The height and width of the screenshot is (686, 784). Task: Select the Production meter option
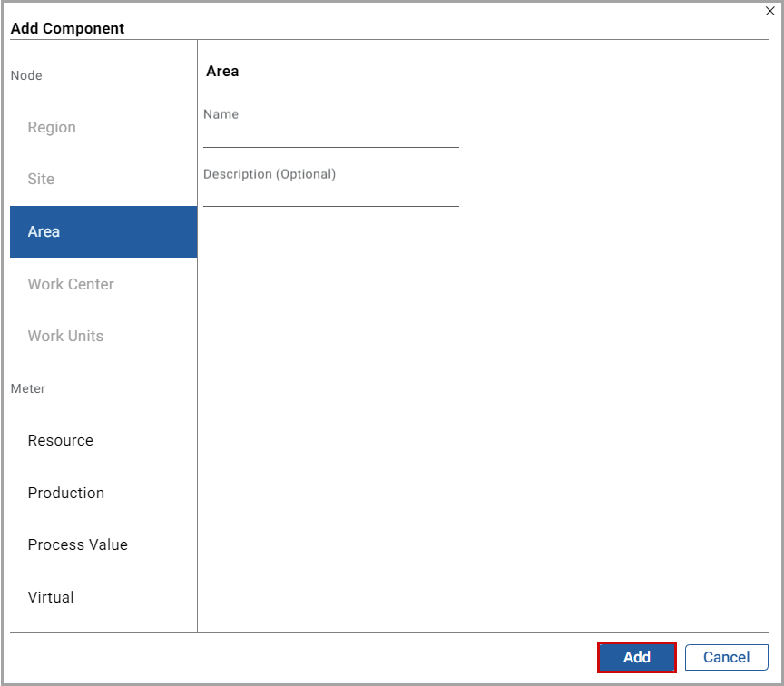66,493
